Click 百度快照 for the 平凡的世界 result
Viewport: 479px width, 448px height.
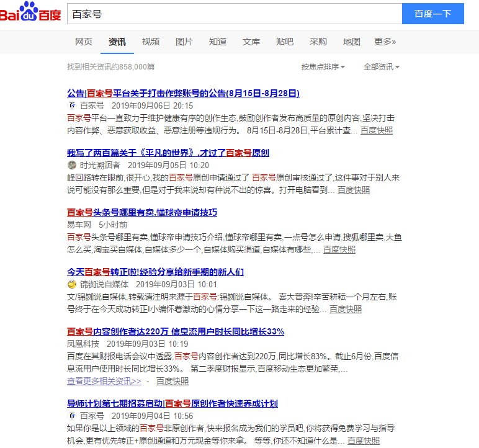(x=354, y=190)
